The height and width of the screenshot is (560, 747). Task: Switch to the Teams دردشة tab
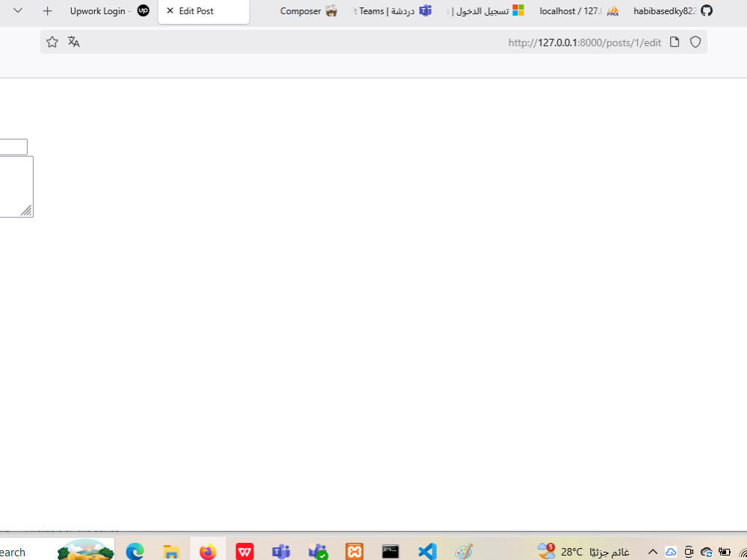point(393,11)
